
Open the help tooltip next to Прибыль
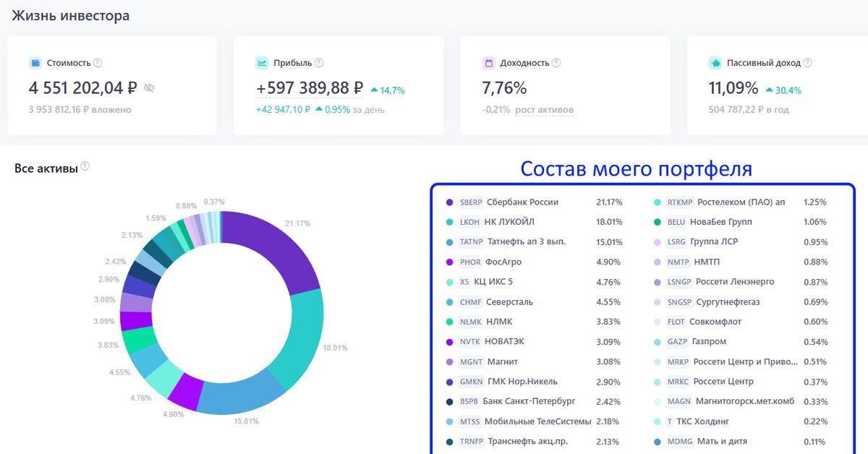[x=319, y=63]
